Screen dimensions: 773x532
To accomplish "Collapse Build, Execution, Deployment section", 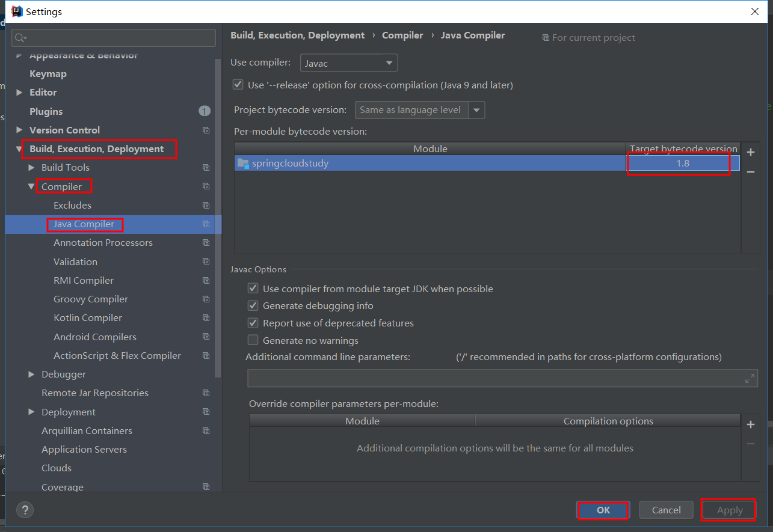I will [x=19, y=149].
